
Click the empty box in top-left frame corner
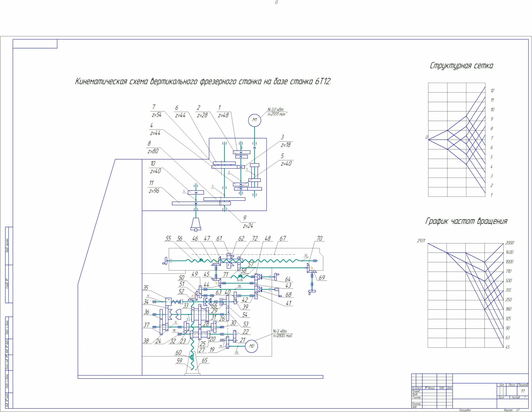[x=35, y=44]
